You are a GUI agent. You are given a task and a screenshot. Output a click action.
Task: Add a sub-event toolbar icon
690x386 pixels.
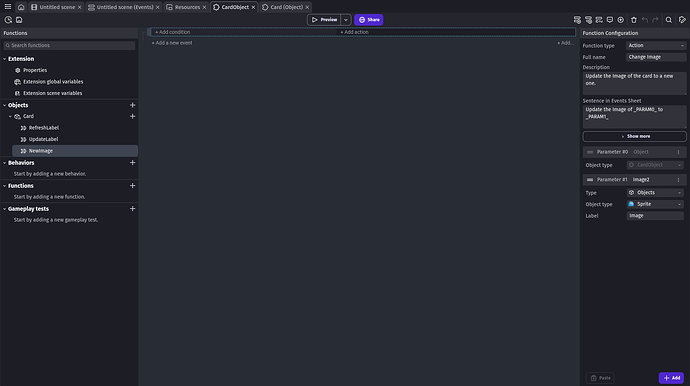588,20
